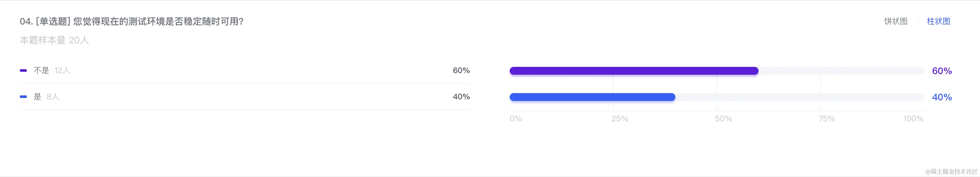Click the blue 40% label beside the bar
The image size is (980, 177).
coord(942,97)
